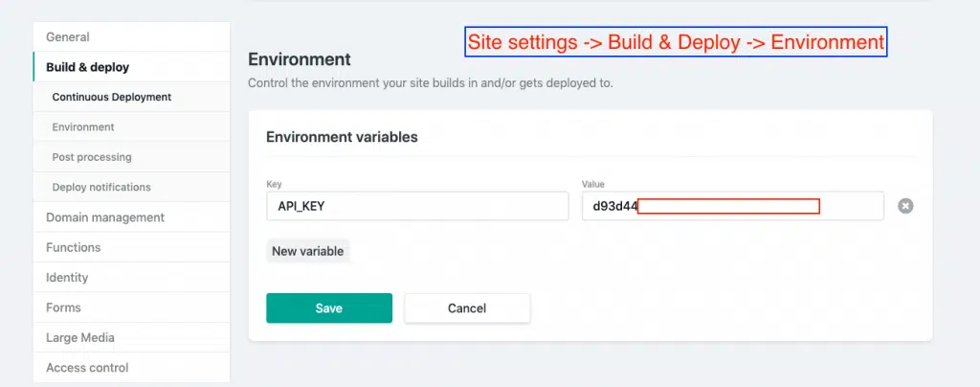Navigate to Domain management settings
980x387 pixels.
coord(105,217)
